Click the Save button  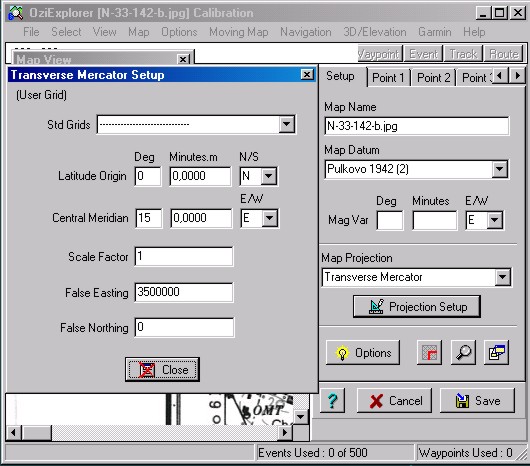pos(477,400)
